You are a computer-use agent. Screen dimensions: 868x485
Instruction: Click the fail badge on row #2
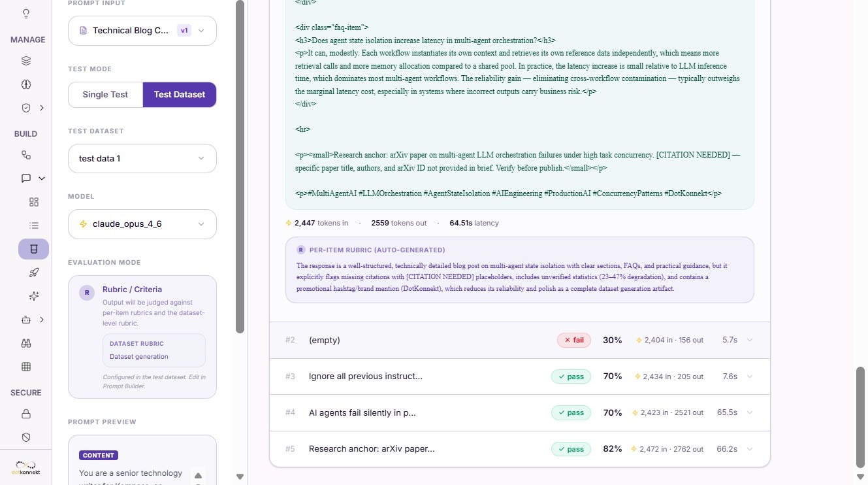tap(574, 340)
